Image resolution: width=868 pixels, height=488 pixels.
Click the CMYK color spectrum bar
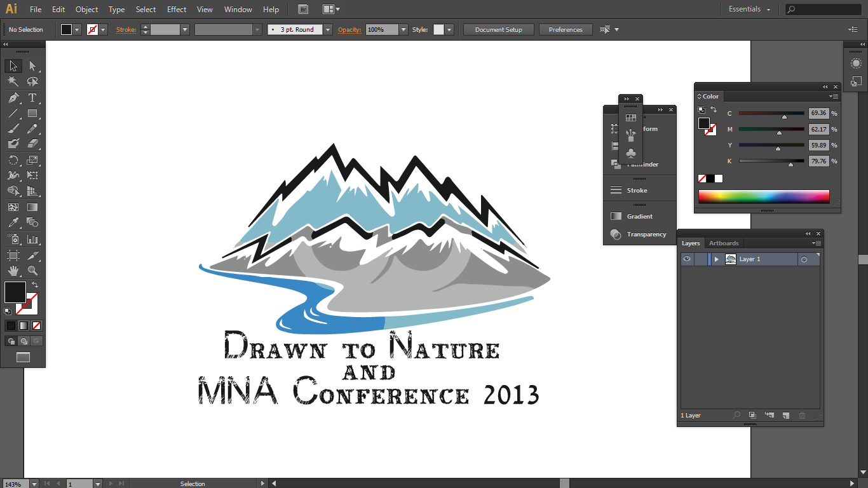[763, 196]
